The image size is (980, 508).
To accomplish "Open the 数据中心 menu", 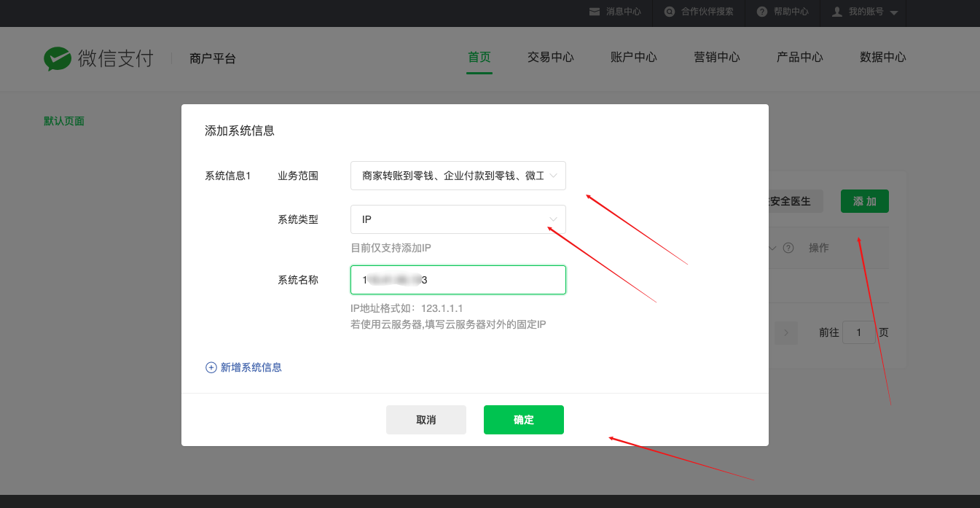I will 883,58.
